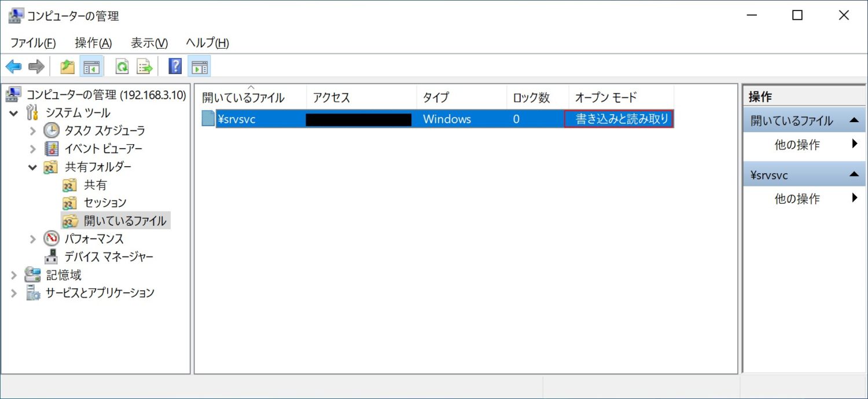
Task: Select デバイス マネージャー in the tree
Action: click(x=108, y=257)
